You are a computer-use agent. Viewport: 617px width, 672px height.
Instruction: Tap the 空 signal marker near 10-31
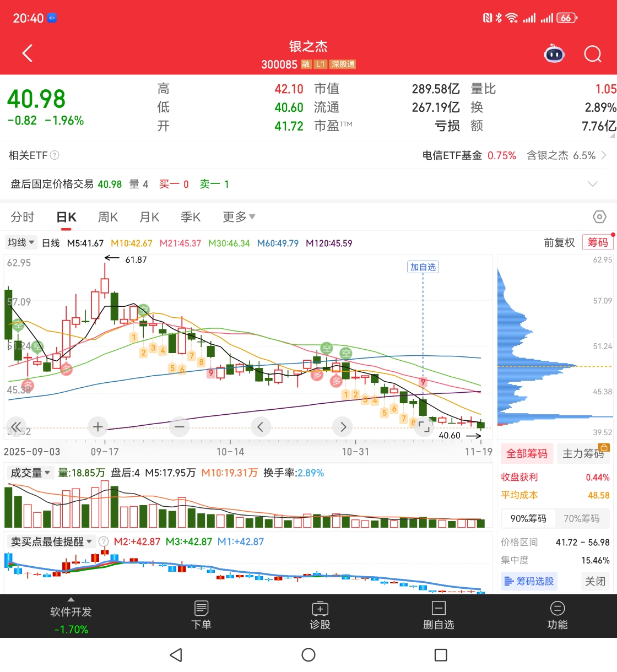click(346, 353)
